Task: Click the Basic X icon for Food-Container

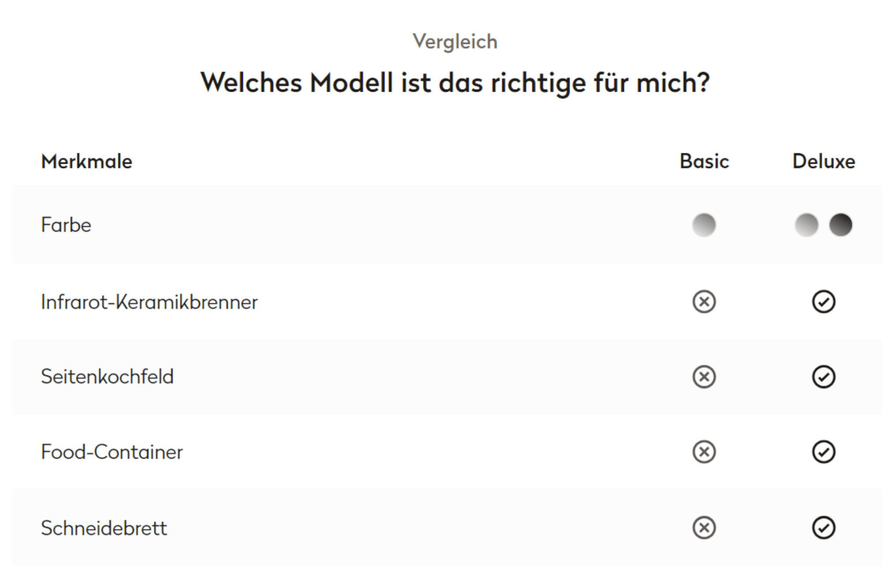Action: click(704, 452)
